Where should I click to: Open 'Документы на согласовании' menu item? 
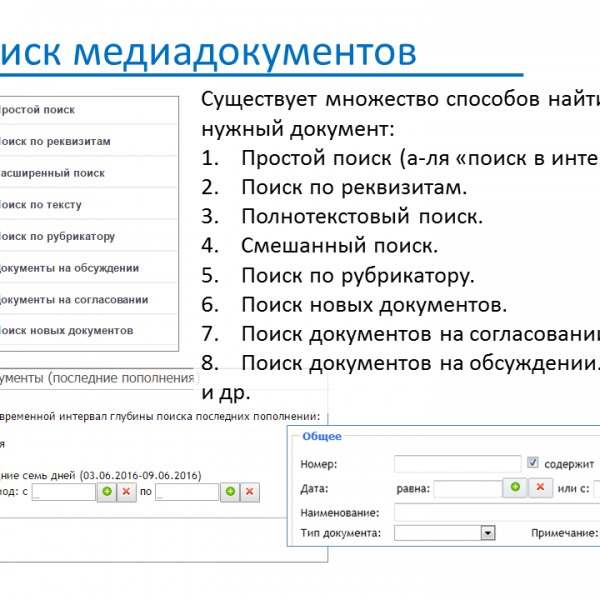[73, 299]
